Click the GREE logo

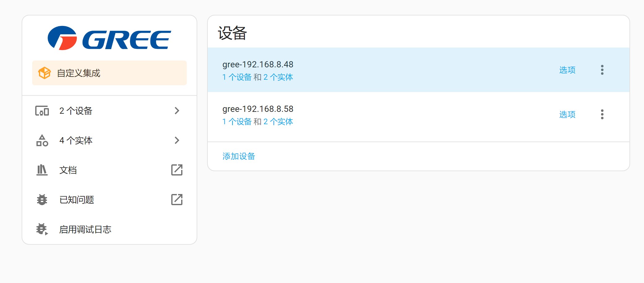(109, 38)
